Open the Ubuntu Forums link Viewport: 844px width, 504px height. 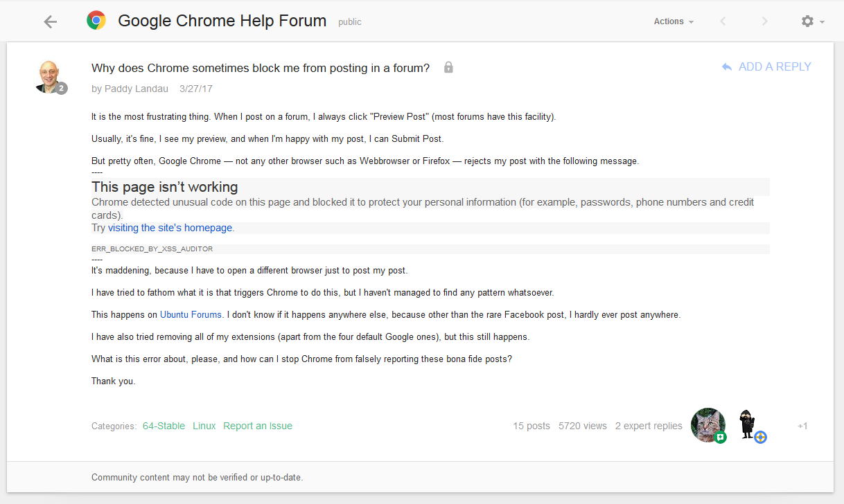(x=191, y=314)
